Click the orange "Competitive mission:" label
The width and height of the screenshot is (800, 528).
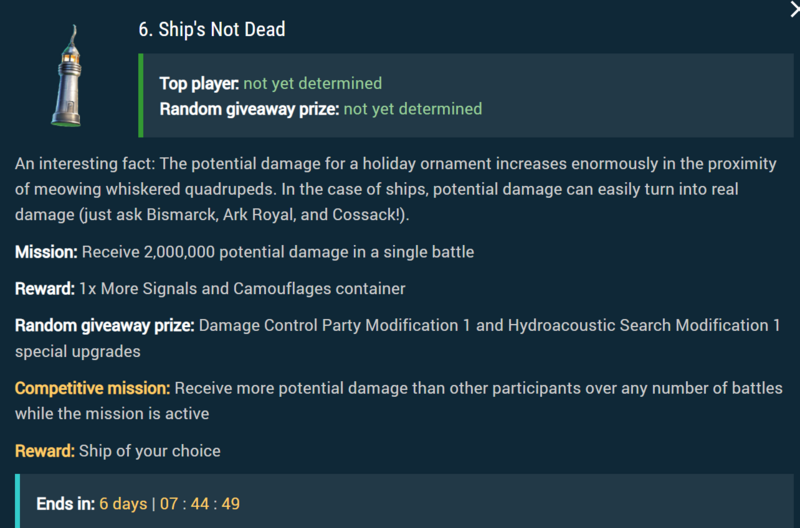(x=92, y=388)
